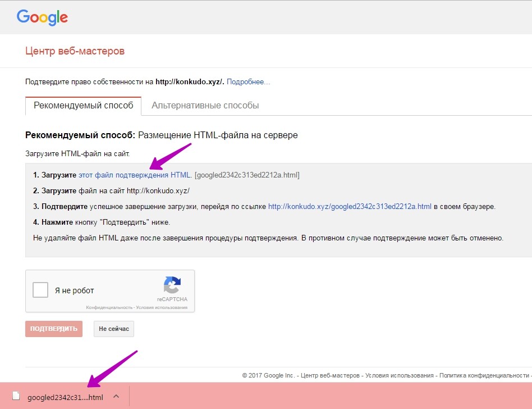Open the "Альтернативные способы" tab
Viewport: 532px width, 409px height.
click(205, 106)
